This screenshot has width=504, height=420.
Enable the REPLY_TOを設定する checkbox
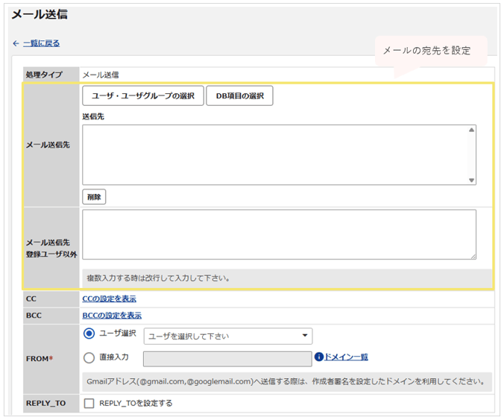coord(89,404)
